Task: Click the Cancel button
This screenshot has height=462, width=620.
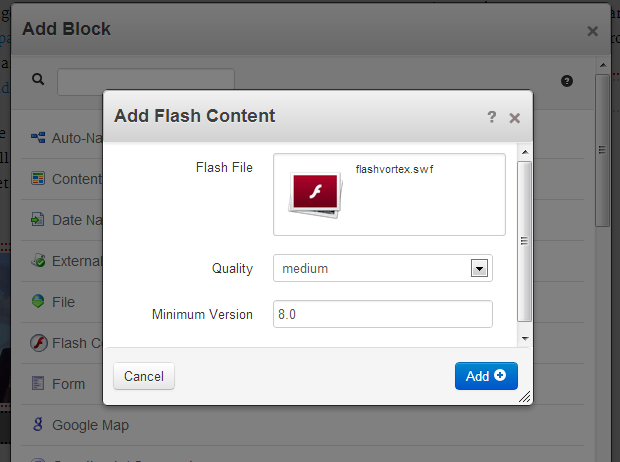Action: point(144,376)
